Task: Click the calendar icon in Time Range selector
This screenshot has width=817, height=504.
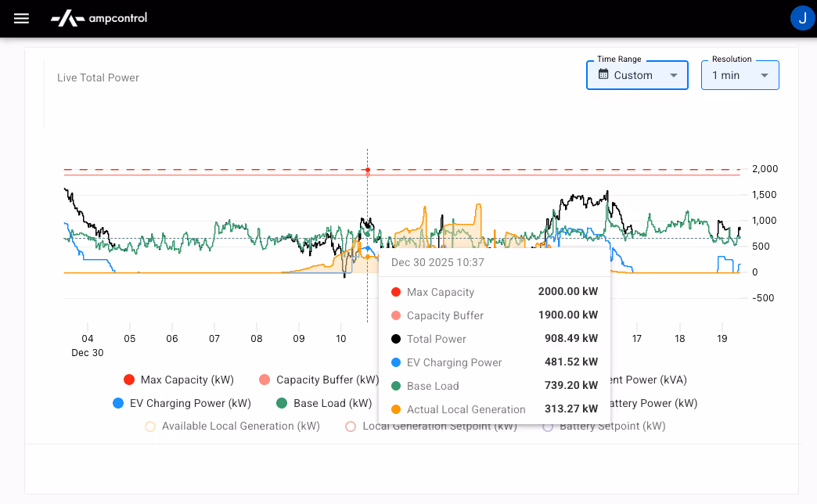Action: point(603,75)
